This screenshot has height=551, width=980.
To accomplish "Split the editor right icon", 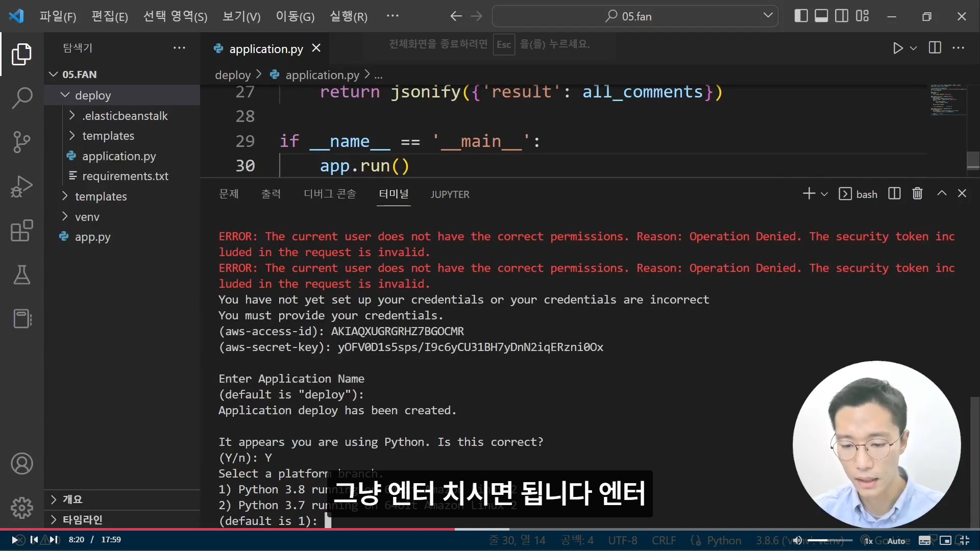I will click(x=935, y=48).
